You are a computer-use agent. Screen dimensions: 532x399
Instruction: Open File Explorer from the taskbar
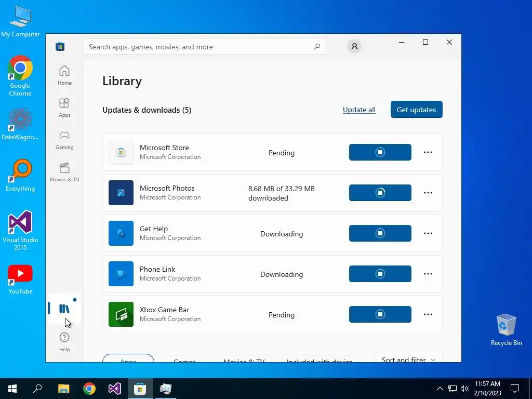click(x=63, y=389)
